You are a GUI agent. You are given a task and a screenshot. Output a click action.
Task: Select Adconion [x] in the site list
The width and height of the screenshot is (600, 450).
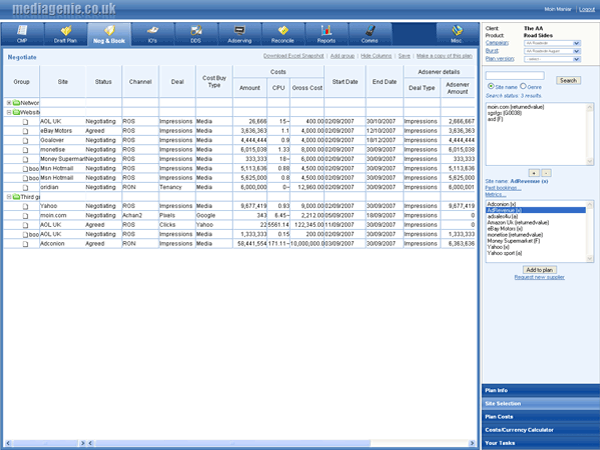(501, 204)
